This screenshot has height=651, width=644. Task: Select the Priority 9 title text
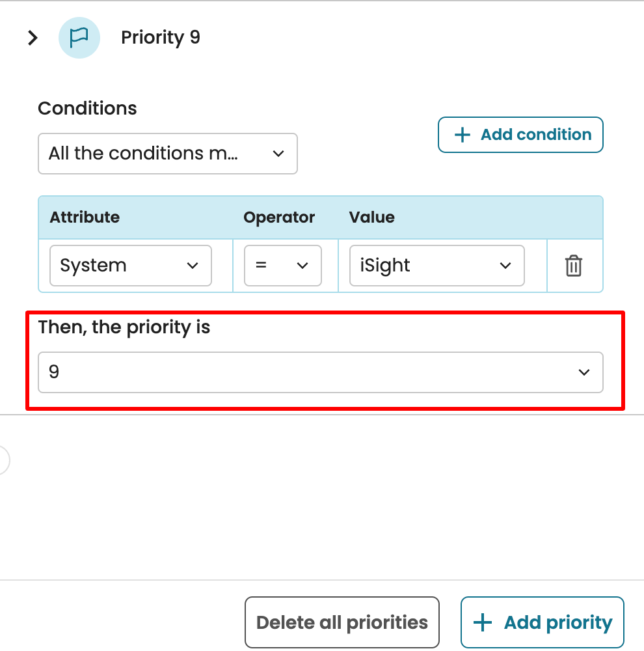(161, 38)
